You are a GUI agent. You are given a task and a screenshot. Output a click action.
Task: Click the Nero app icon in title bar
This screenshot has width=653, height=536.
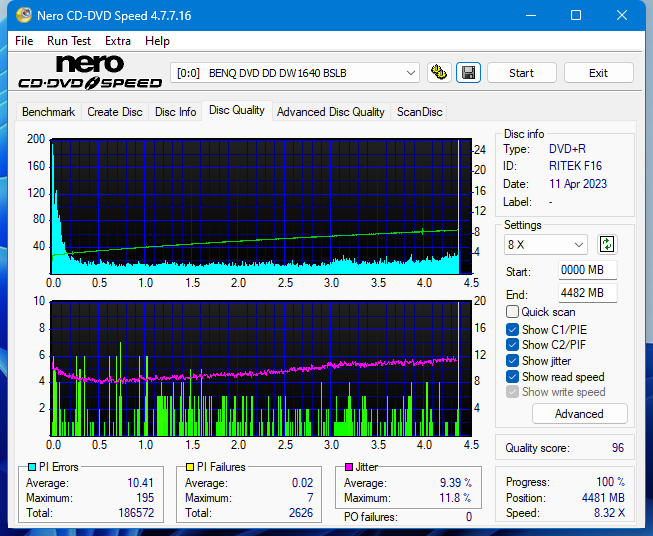(16, 16)
